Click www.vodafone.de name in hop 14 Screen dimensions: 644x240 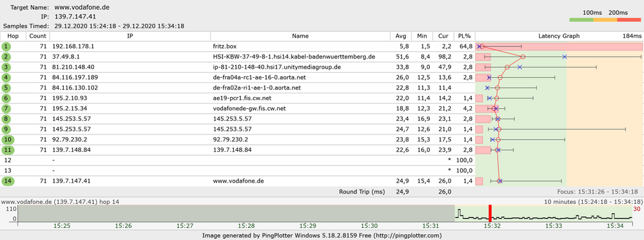pos(239,181)
